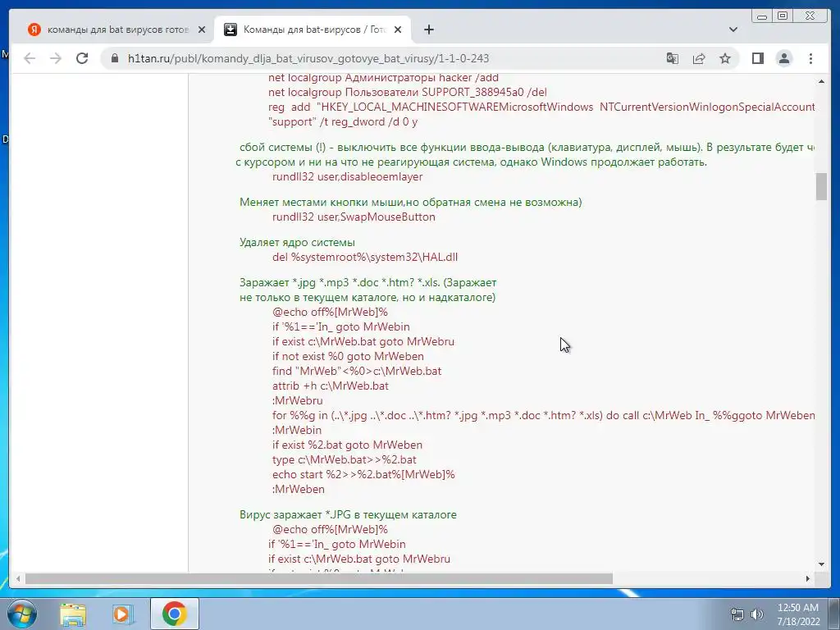840x630 pixels.
Task: Close the h1tan.ru tab
Action: tap(398, 30)
